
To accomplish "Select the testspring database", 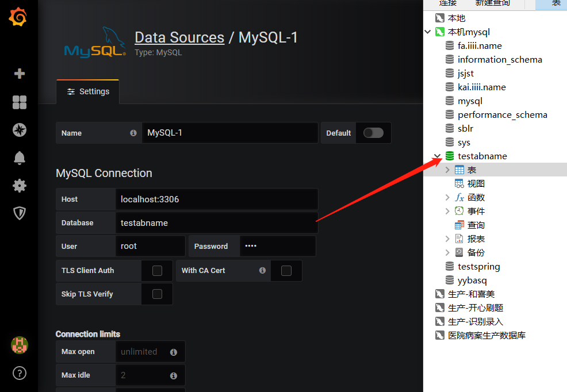I will point(479,267).
